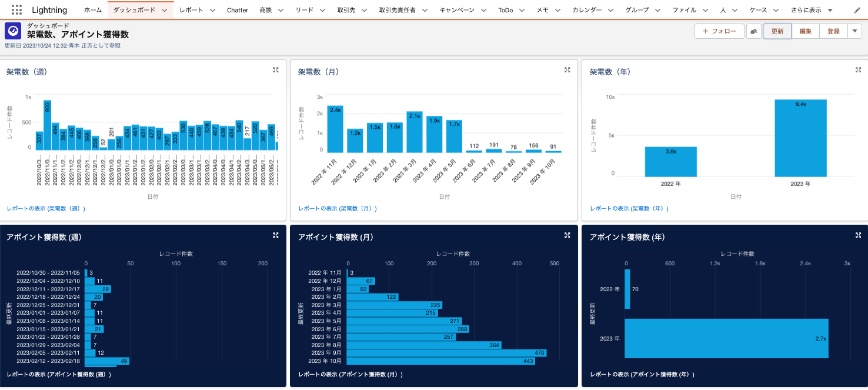Click the 2023年3月 bar showing 2.1к
The width and height of the screenshot is (868, 390).
(x=415, y=132)
